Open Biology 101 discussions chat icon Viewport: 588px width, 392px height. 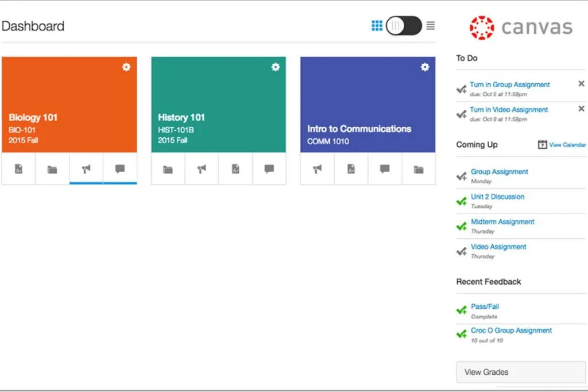click(x=120, y=169)
